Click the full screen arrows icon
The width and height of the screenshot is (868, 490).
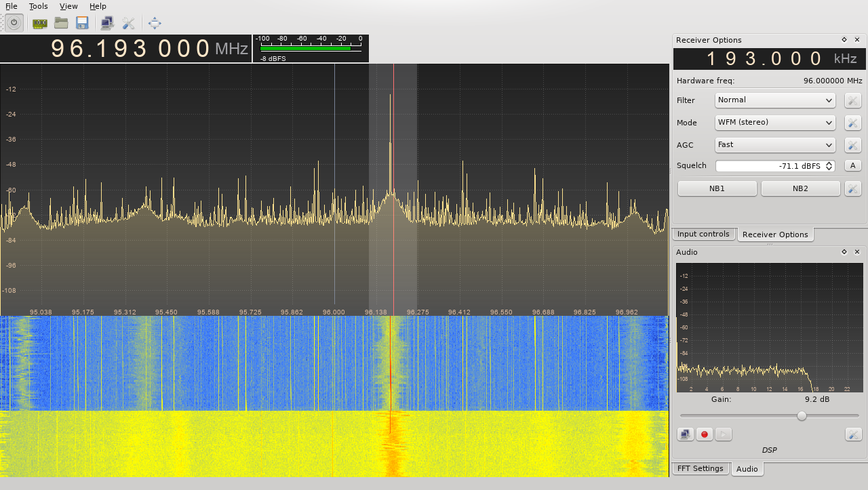[x=155, y=23]
